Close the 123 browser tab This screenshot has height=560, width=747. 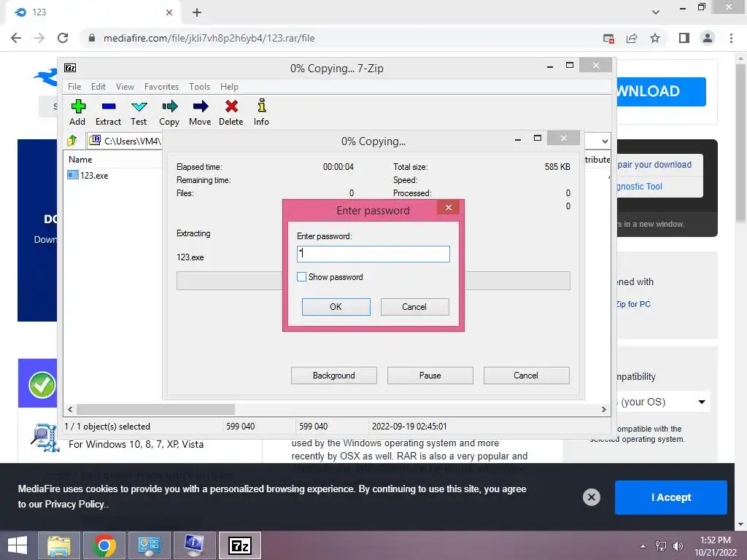(169, 12)
